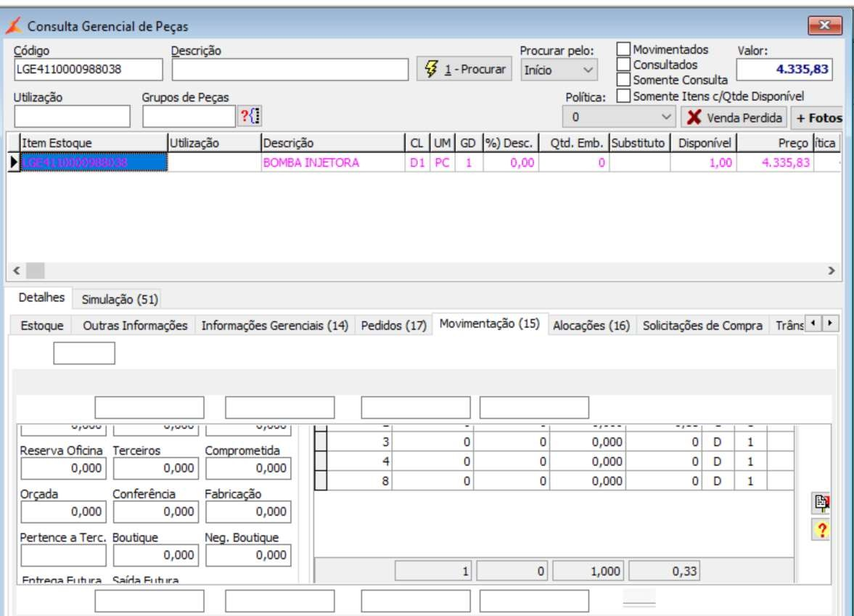
Task: Open the Pedidos (17) tab
Action: pos(393,326)
